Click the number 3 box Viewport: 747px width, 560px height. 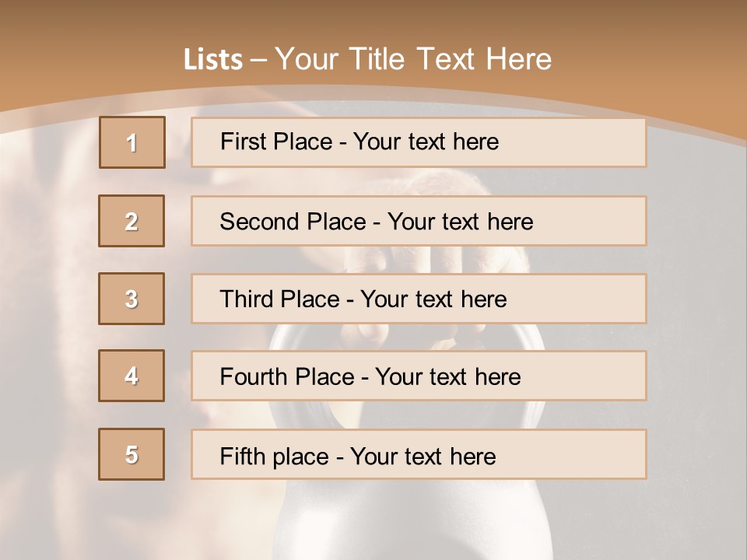click(x=132, y=299)
